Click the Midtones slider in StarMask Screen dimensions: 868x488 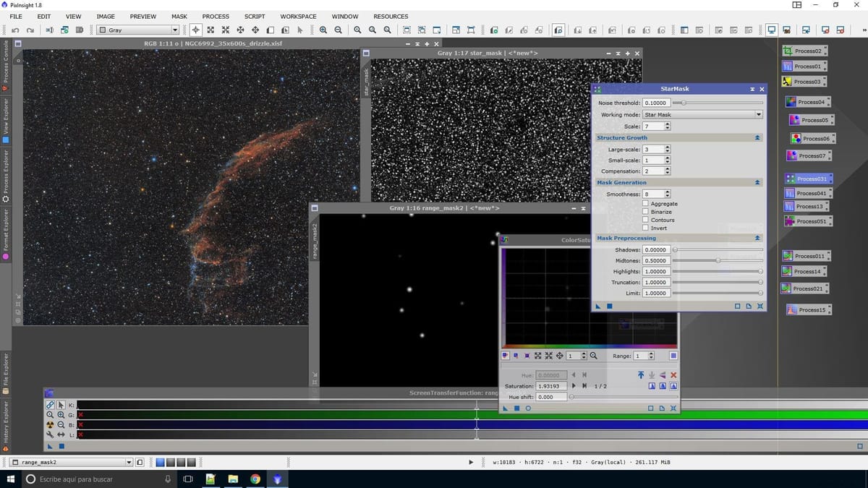[x=718, y=260]
